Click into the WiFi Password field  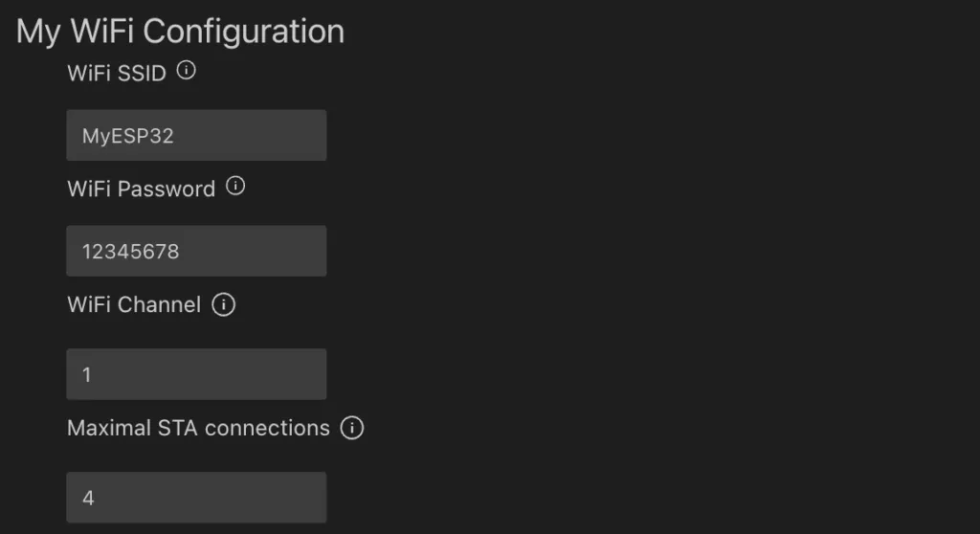[x=196, y=251]
